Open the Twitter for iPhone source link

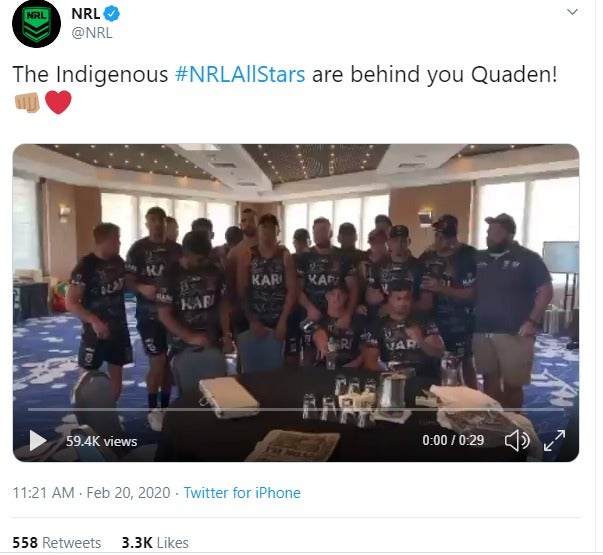click(242, 493)
